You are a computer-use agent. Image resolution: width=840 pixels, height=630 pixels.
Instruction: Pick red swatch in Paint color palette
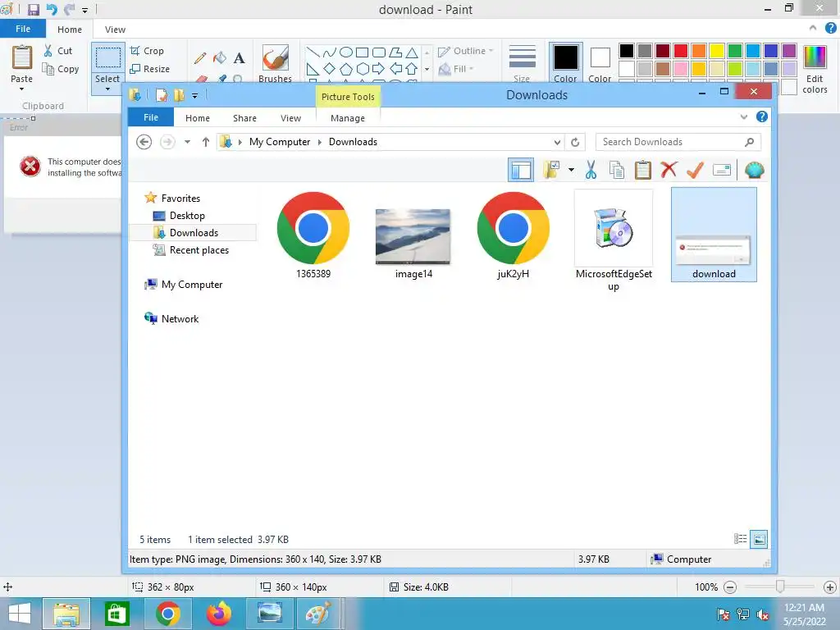(x=681, y=51)
